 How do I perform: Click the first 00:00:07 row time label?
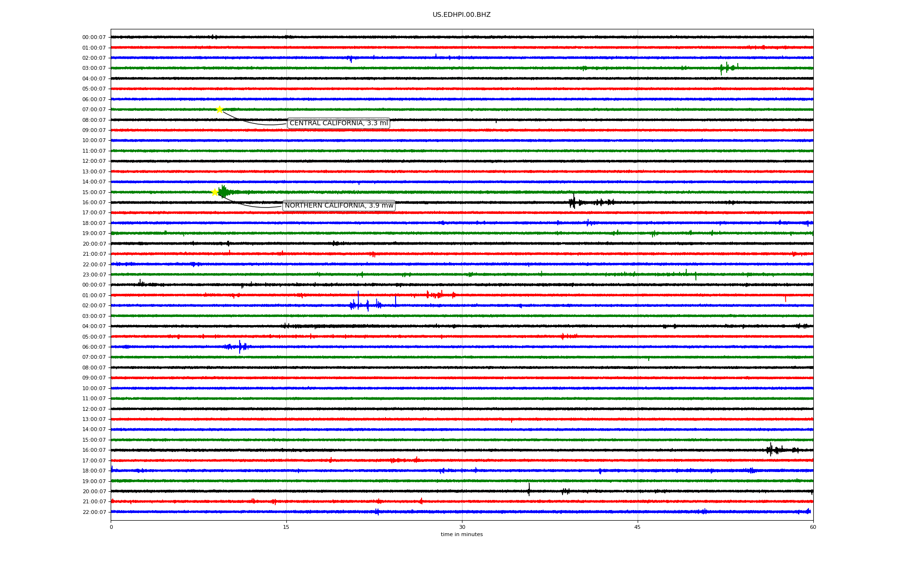[94, 37]
